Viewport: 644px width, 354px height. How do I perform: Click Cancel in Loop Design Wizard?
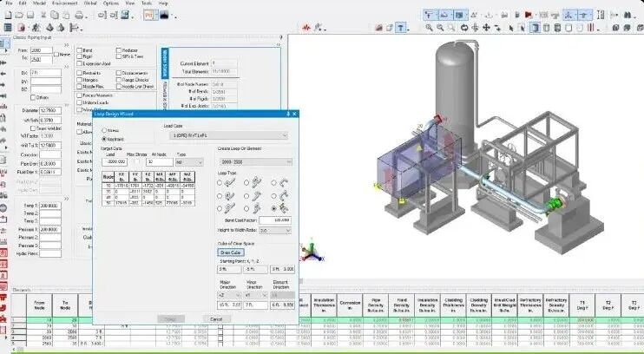click(216, 319)
